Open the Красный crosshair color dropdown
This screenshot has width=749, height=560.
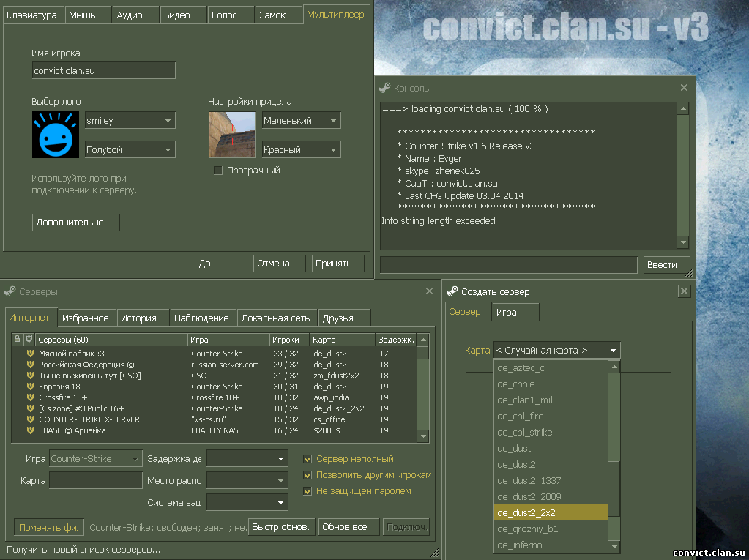[x=302, y=149]
